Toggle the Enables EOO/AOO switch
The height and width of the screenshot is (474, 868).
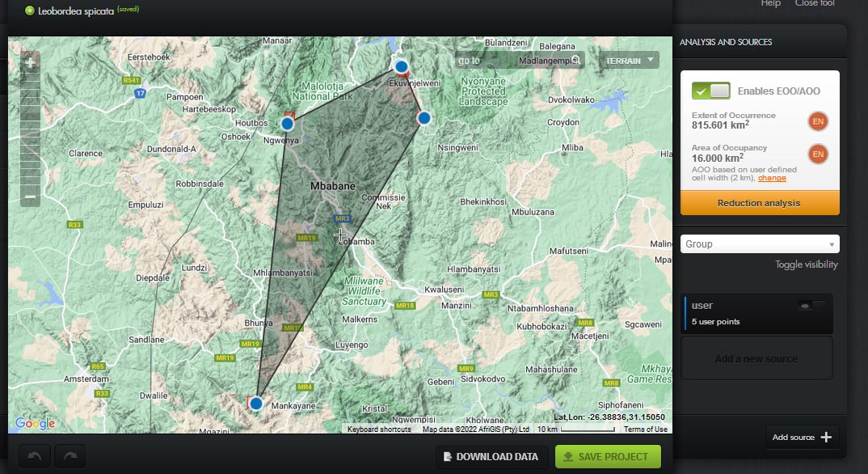tap(710, 91)
